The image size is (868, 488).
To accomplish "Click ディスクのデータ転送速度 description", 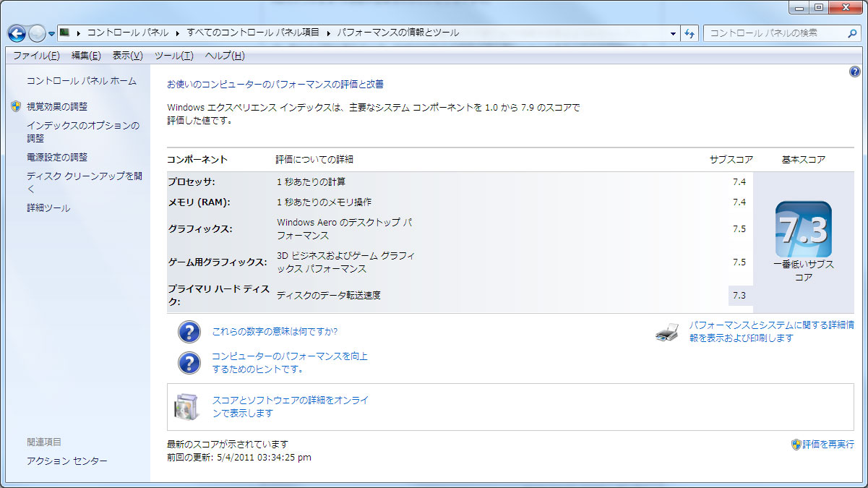I will (x=329, y=295).
